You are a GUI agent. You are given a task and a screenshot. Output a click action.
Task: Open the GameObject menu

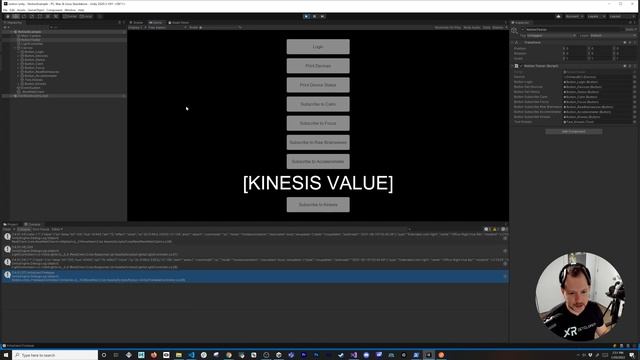coord(36,10)
